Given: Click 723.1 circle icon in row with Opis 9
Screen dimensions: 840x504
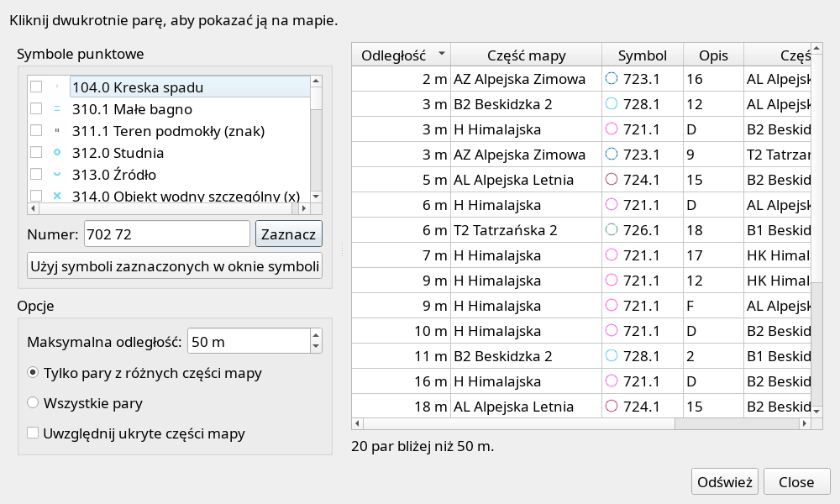Looking at the screenshot, I should click(x=612, y=155).
